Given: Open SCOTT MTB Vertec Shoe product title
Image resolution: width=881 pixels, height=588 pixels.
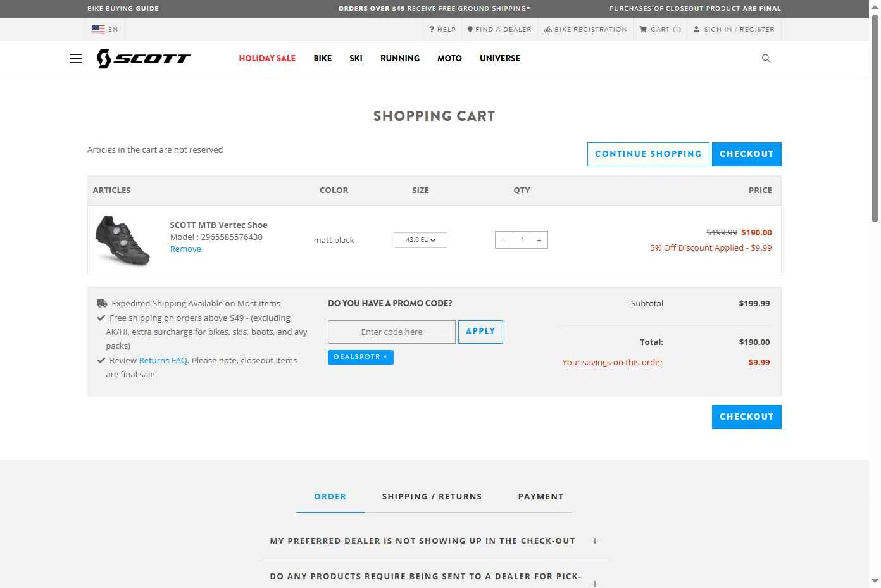Looking at the screenshot, I should coord(218,225).
